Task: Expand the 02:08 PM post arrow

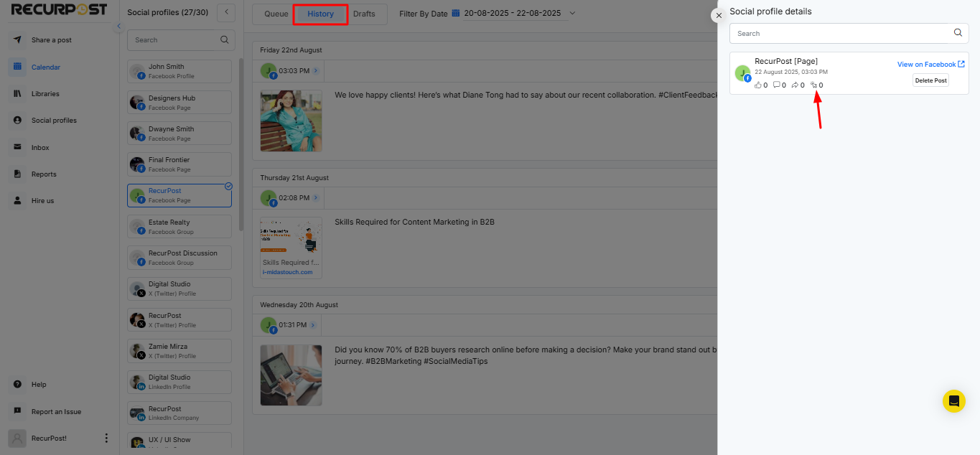Action: click(316, 198)
